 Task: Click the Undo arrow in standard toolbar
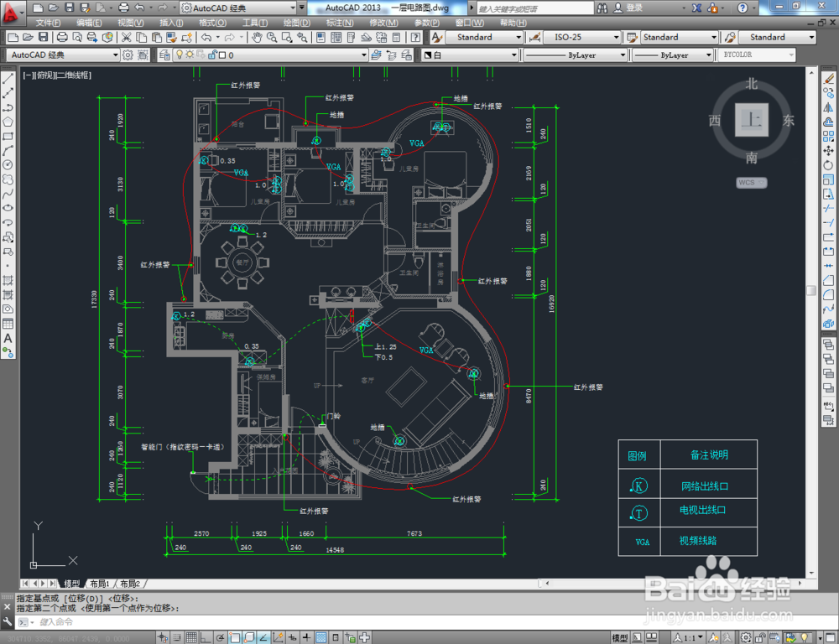(x=206, y=37)
